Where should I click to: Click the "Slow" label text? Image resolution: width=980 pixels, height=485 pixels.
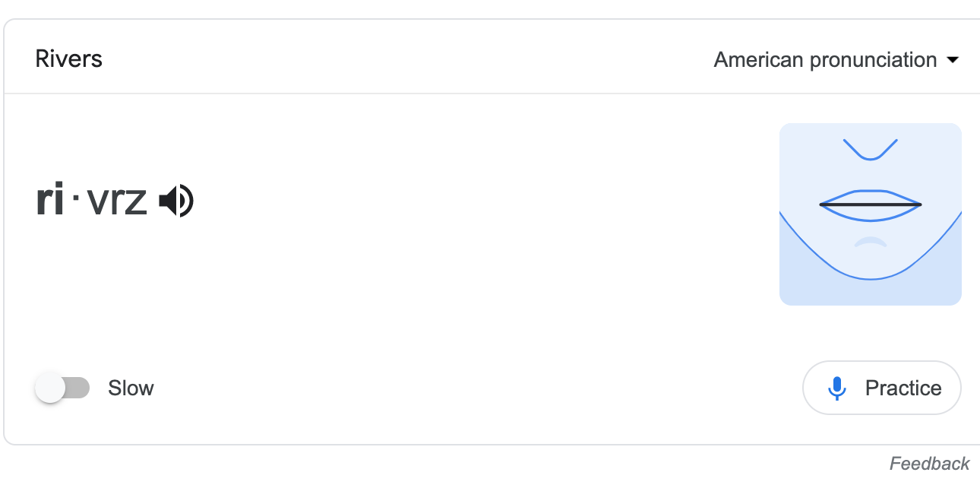tap(131, 388)
